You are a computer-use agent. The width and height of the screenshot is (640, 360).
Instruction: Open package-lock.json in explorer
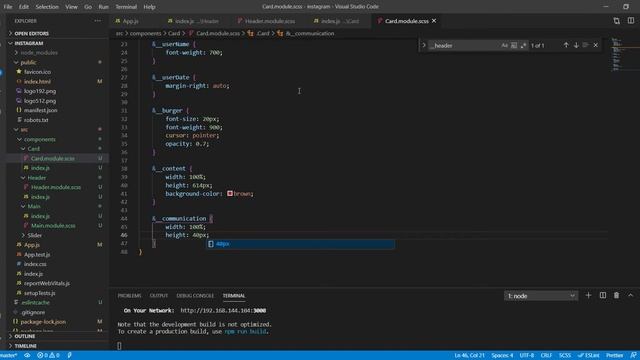(x=43, y=322)
